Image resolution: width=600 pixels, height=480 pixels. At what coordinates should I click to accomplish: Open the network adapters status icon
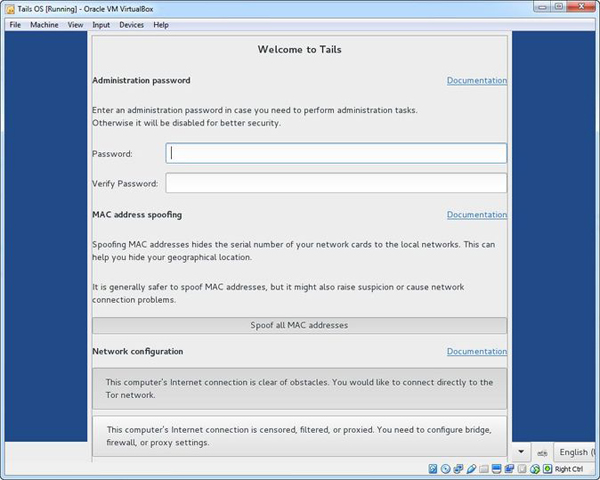coord(458,469)
